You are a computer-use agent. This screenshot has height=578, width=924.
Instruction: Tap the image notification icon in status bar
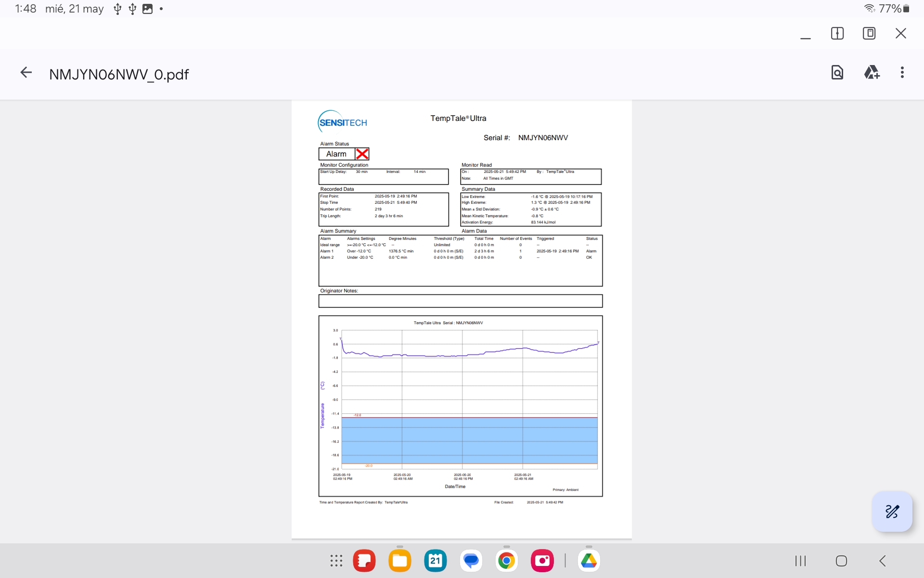coord(147,9)
